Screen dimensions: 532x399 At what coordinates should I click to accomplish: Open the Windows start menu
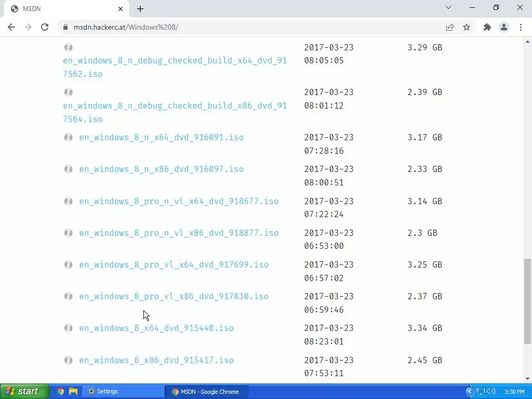pyautogui.click(x=25, y=392)
